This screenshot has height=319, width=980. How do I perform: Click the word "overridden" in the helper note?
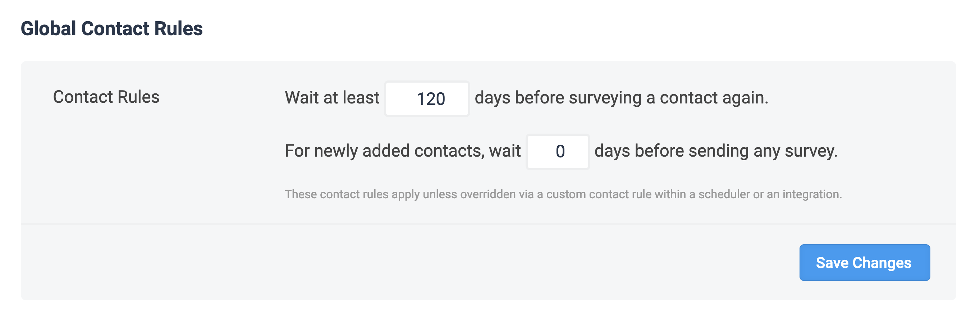(x=488, y=194)
